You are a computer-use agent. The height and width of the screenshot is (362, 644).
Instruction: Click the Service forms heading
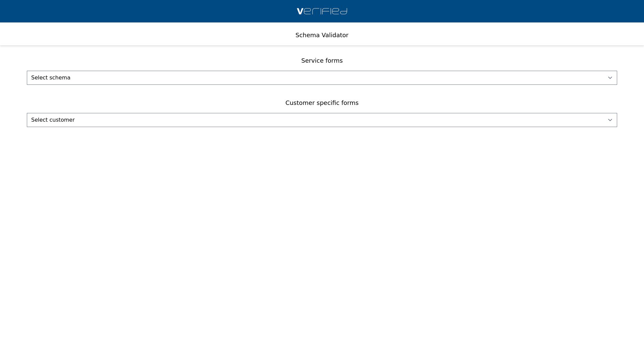click(x=322, y=61)
